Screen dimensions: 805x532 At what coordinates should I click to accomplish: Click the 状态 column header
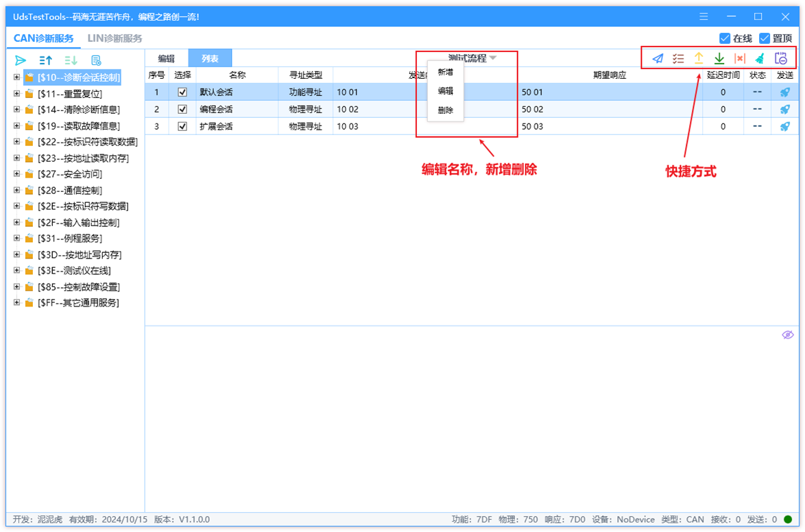[x=758, y=75]
